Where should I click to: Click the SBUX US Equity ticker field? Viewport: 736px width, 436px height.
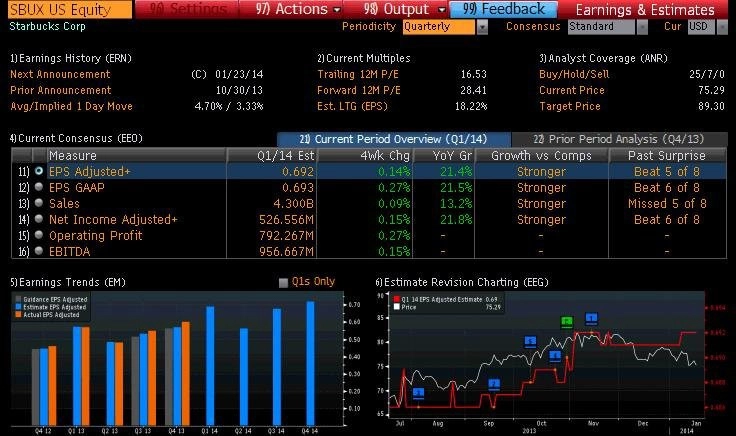(x=70, y=9)
